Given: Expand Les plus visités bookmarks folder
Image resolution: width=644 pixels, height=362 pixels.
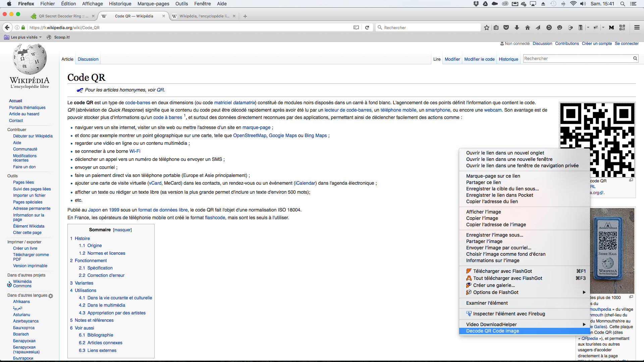Looking at the screenshot, I should 23,37.
